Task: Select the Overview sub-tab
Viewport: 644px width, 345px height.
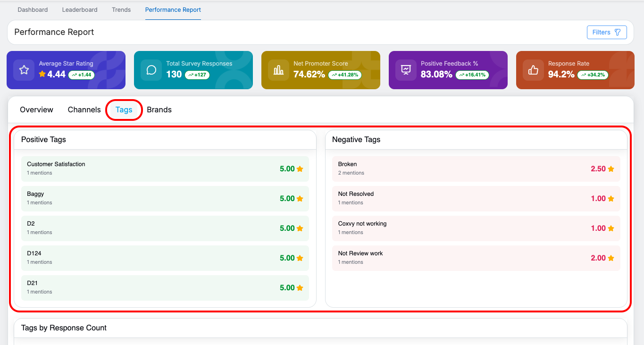Action: coord(36,109)
